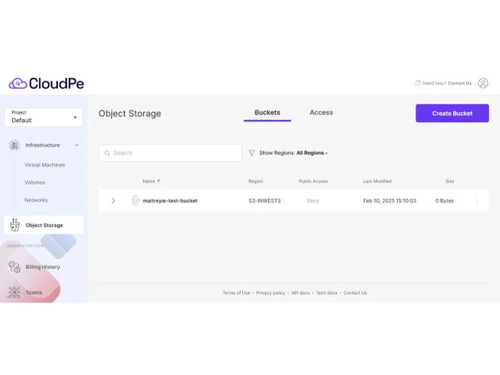This screenshot has height=375, width=500.
Task: Click the search magnifier icon
Action: 107,153
